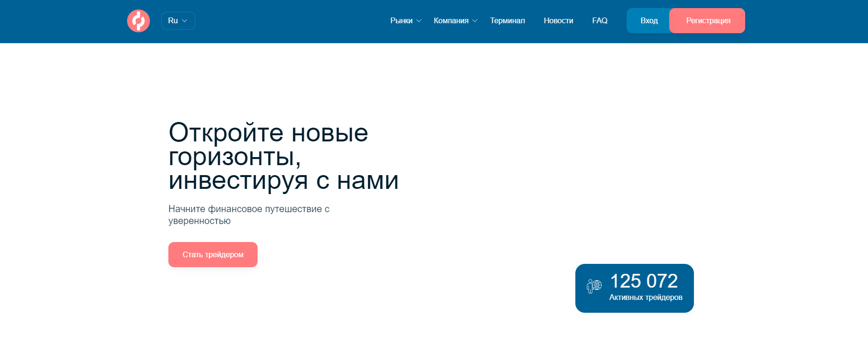Image resolution: width=868 pixels, height=364 pixels.
Task: Click the arrow icon beside Компания
Action: click(x=475, y=21)
